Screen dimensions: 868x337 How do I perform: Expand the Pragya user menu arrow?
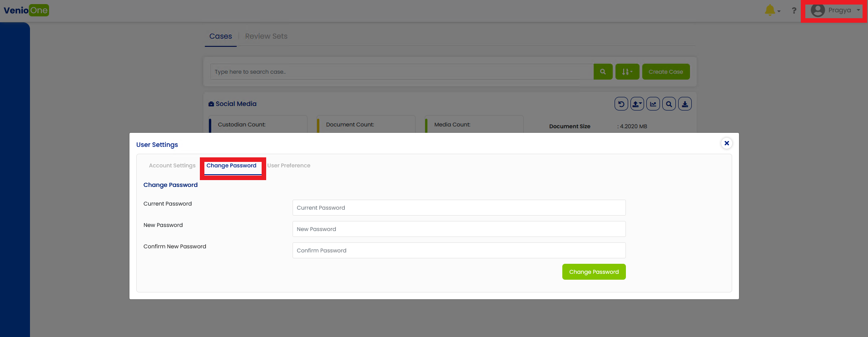point(858,10)
